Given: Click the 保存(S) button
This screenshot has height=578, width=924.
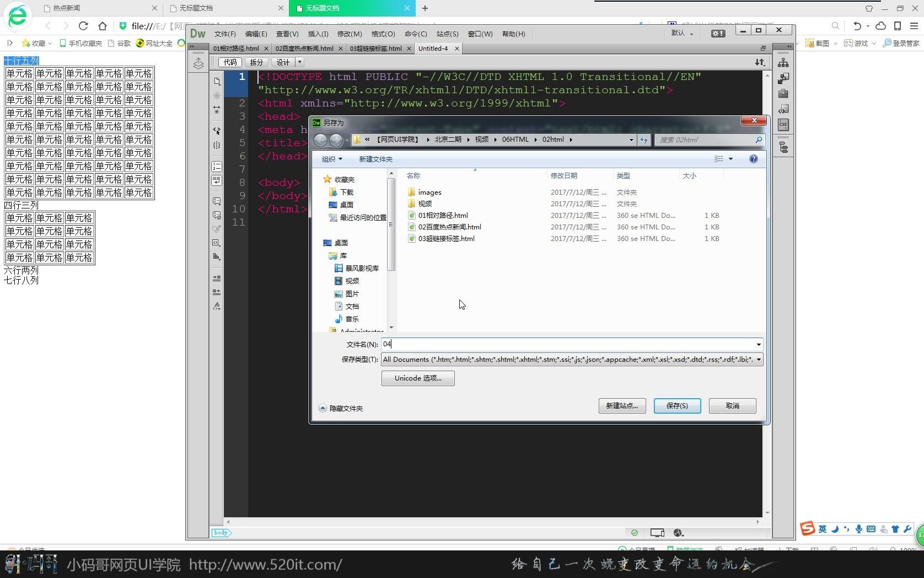Looking at the screenshot, I should [x=677, y=406].
